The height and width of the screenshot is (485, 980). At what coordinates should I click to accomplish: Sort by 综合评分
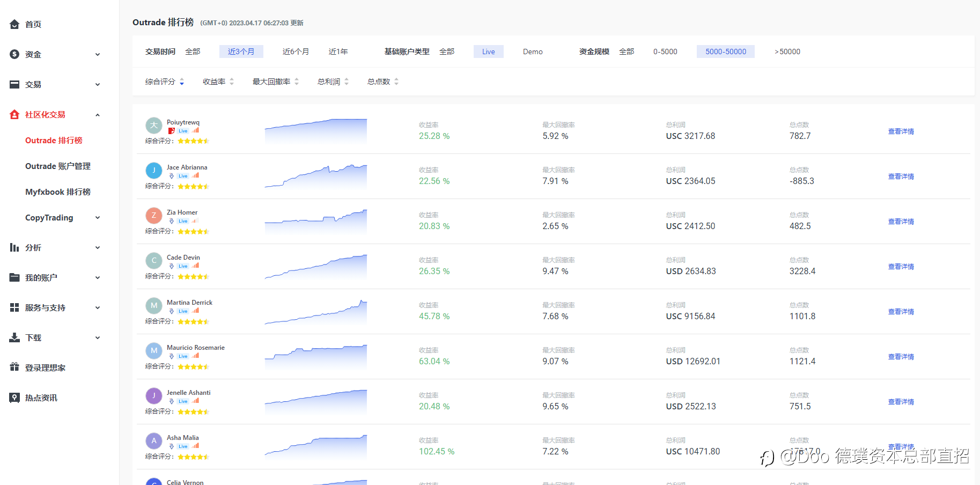(165, 82)
